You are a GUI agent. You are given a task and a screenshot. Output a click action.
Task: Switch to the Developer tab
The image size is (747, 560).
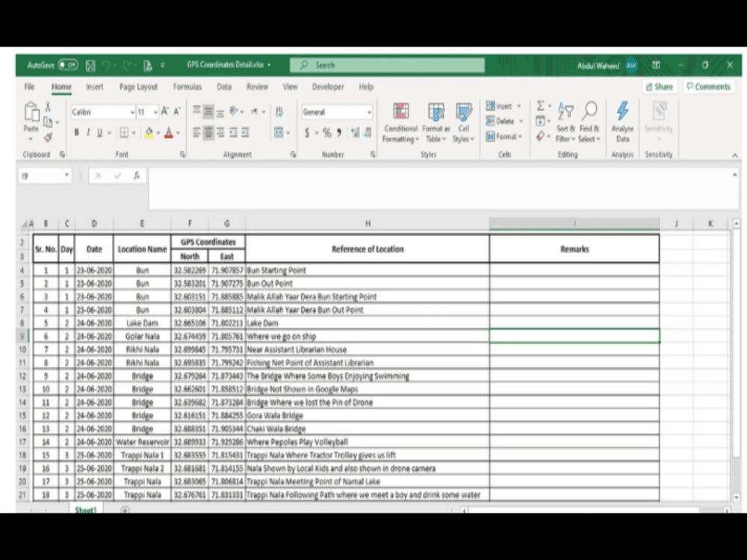(x=328, y=87)
